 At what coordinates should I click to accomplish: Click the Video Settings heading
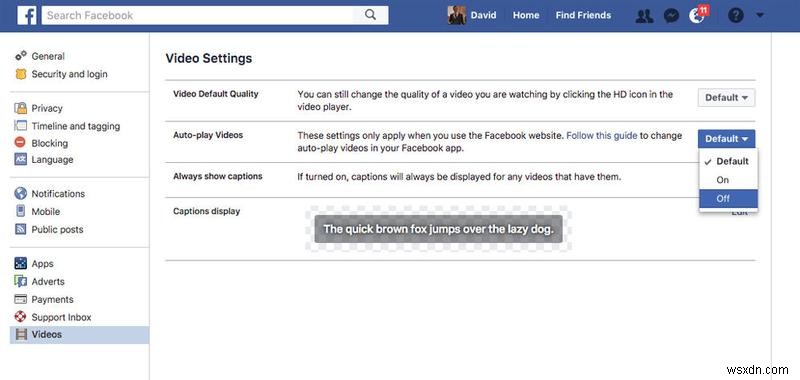pos(209,58)
